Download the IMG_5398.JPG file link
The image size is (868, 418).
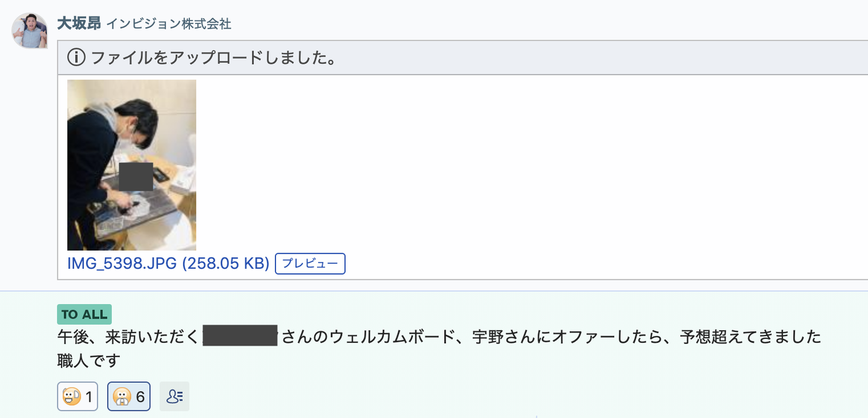click(123, 264)
